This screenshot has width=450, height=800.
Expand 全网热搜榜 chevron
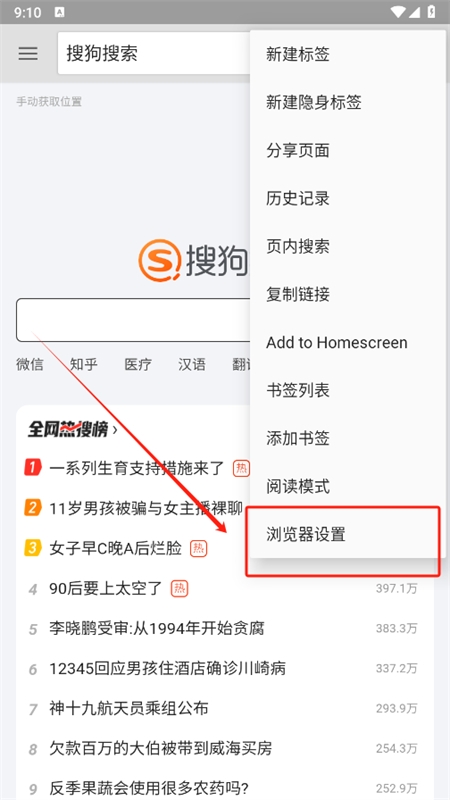(x=115, y=430)
